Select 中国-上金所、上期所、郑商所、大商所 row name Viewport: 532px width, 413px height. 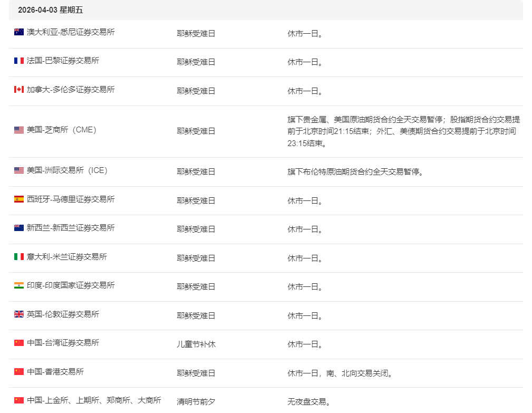coord(94,400)
